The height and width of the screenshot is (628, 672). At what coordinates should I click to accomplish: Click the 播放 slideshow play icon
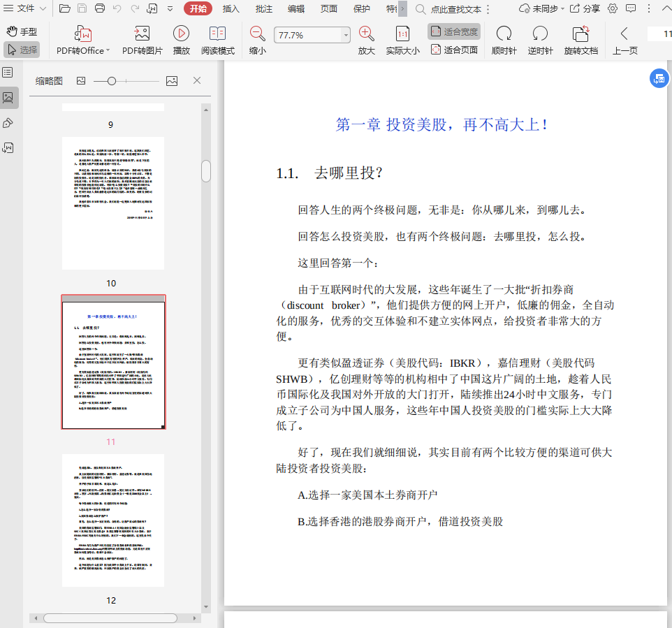click(182, 34)
